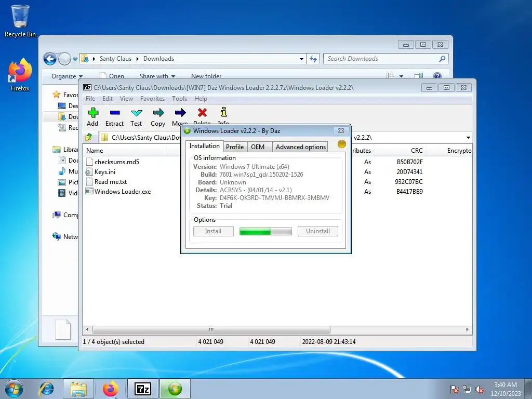
Task: Click the Explorer back navigation button
Action: pyautogui.click(x=50, y=59)
